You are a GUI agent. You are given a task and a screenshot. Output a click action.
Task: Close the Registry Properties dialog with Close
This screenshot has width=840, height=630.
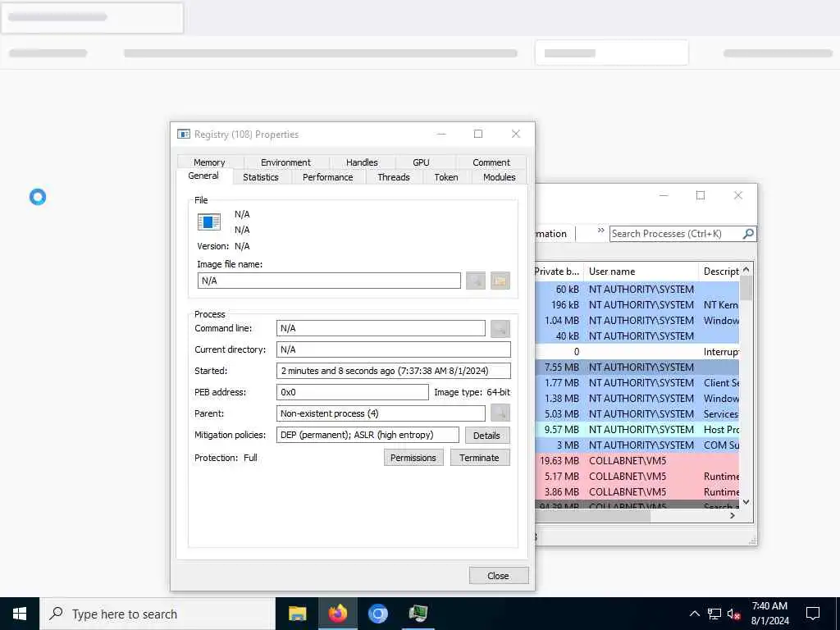point(498,575)
